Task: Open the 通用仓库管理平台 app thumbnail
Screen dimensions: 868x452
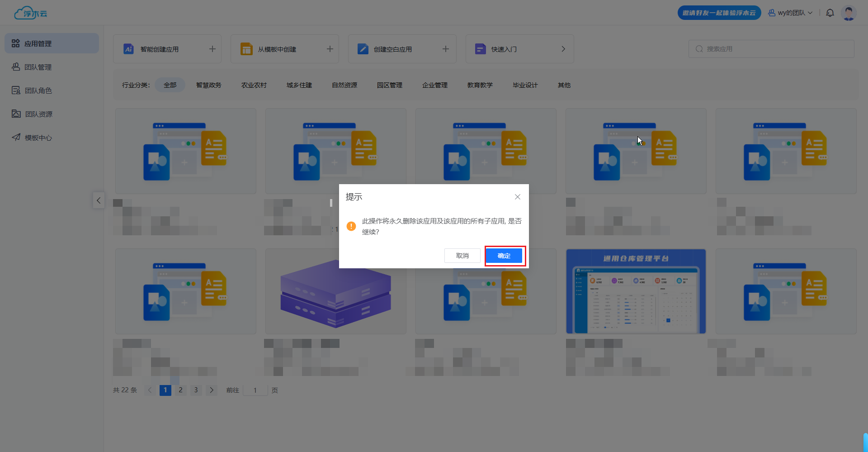Action: [636, 291]
